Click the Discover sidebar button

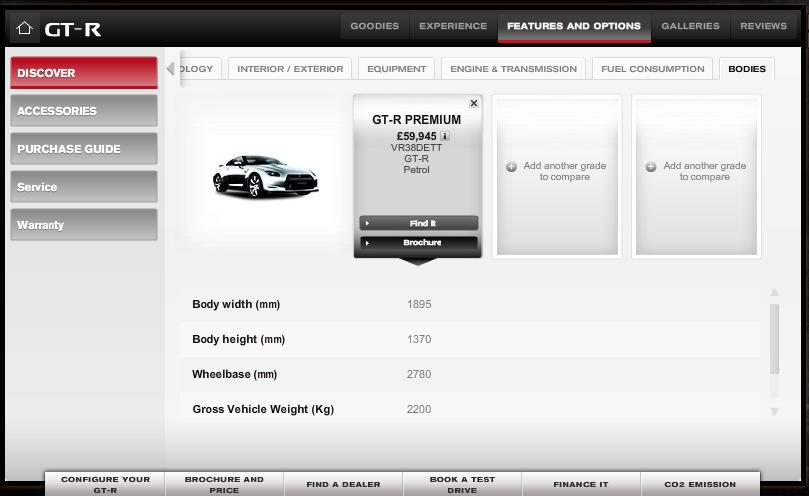click(x=84, y=73)
